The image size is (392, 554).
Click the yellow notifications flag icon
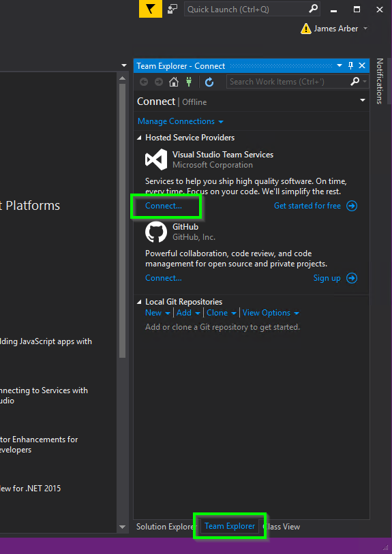151,9
